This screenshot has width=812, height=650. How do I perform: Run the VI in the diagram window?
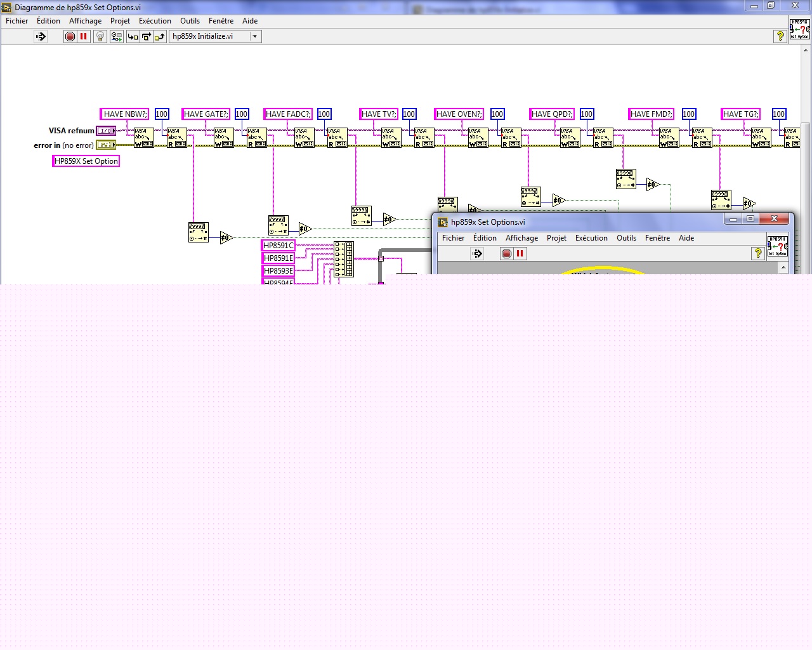coord(41,36)
